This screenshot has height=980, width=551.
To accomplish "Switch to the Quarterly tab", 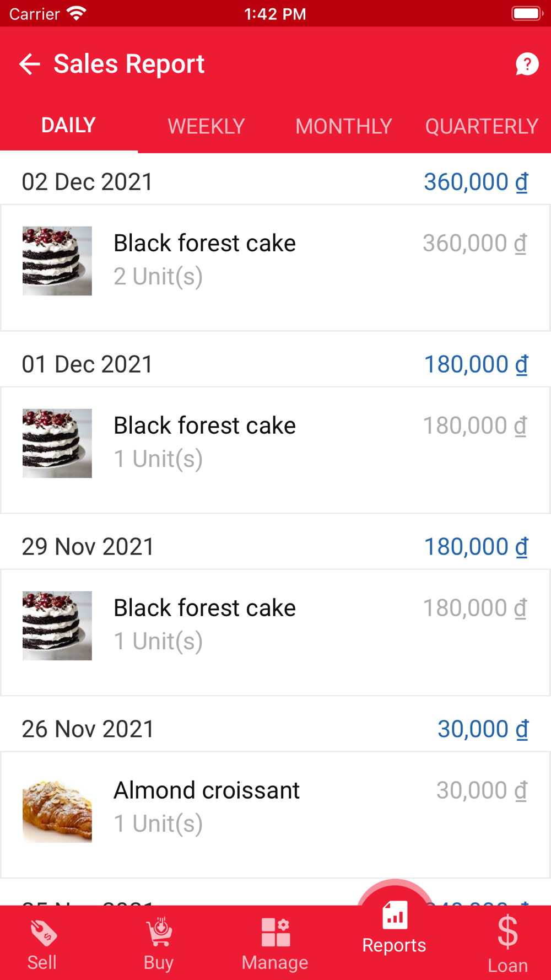I will coord(482,126).
